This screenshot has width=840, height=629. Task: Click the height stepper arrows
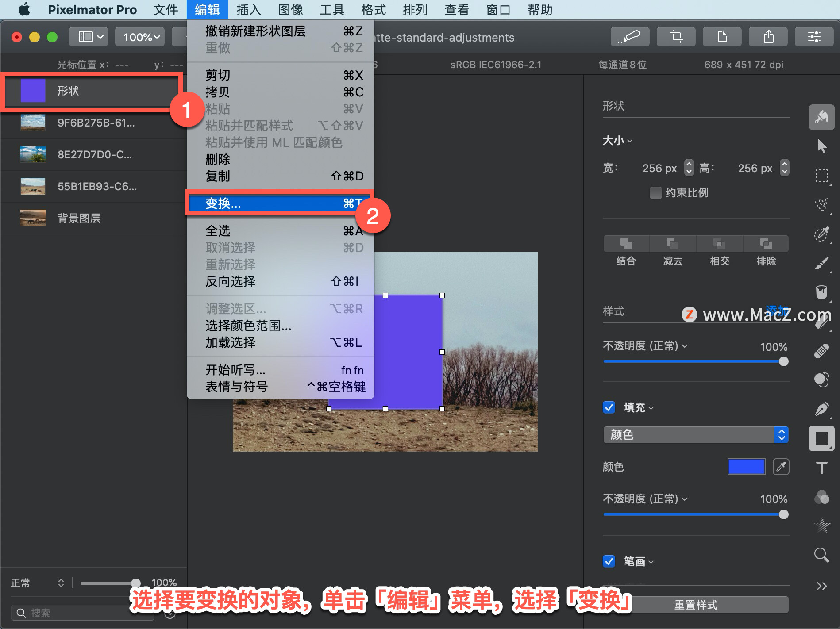click(784, 168)
